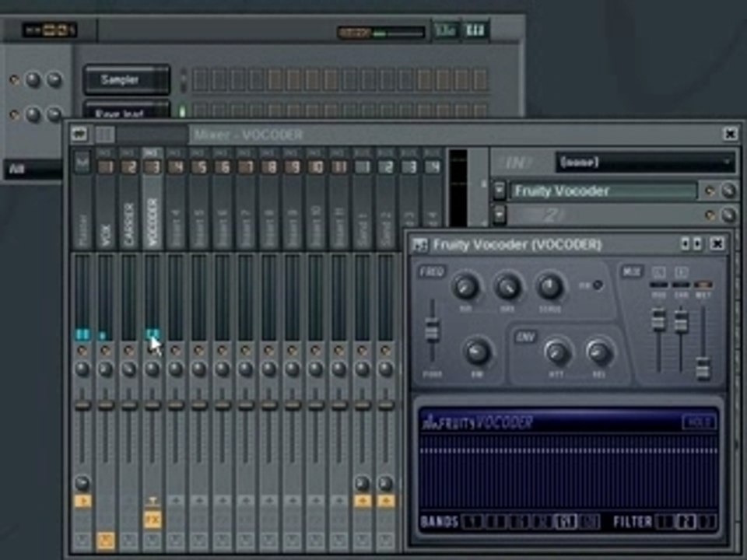Viewport: 747px width, 560px height.
Task: Open the arrow menu of the Fruity Vocoder slot
Action: [x=499, y=191]
